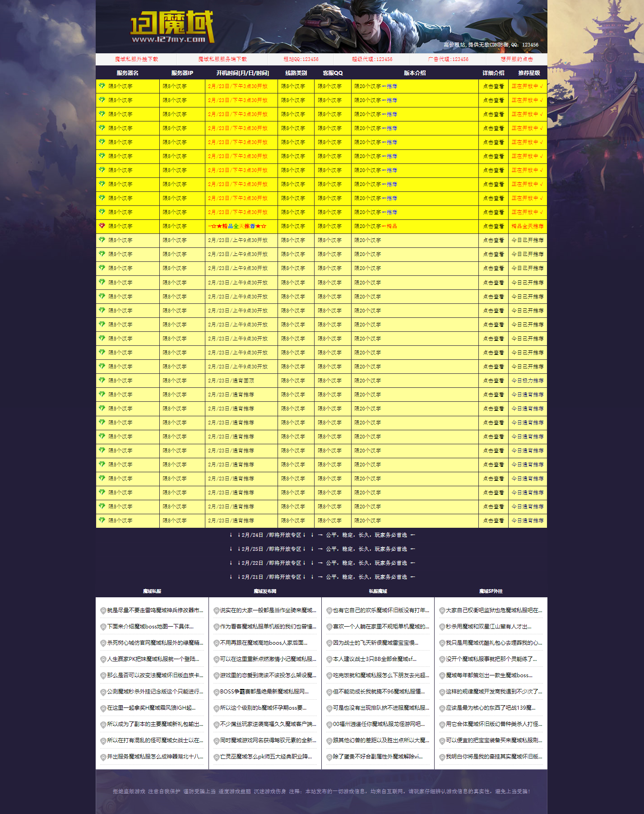
Task: Open 魔域私服外挂下载 nav link
Action: (136, 59)
